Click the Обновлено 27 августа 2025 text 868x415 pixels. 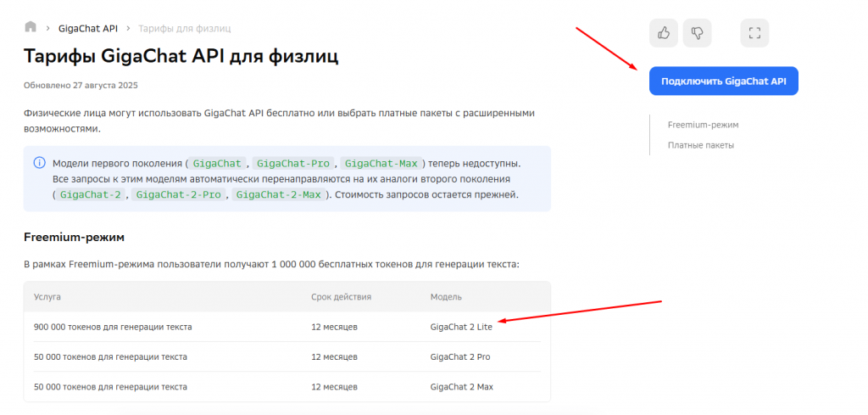pyautogui.click(x=81, y=86)
